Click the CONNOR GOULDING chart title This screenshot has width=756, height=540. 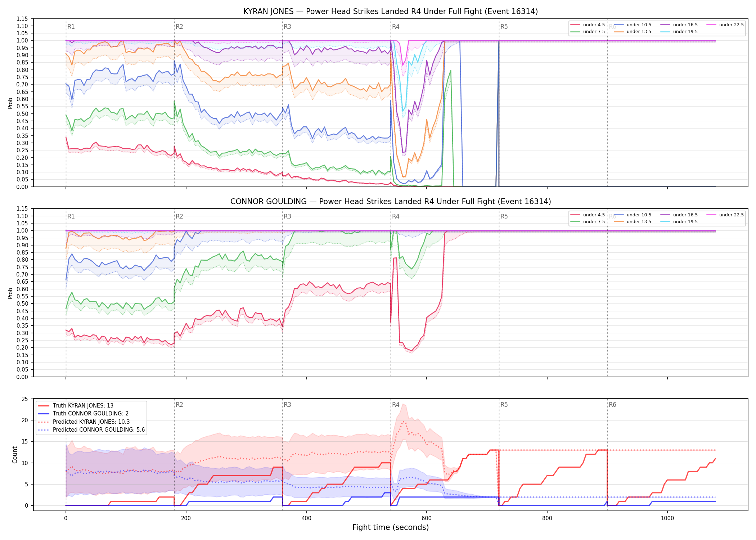[391, 202]
